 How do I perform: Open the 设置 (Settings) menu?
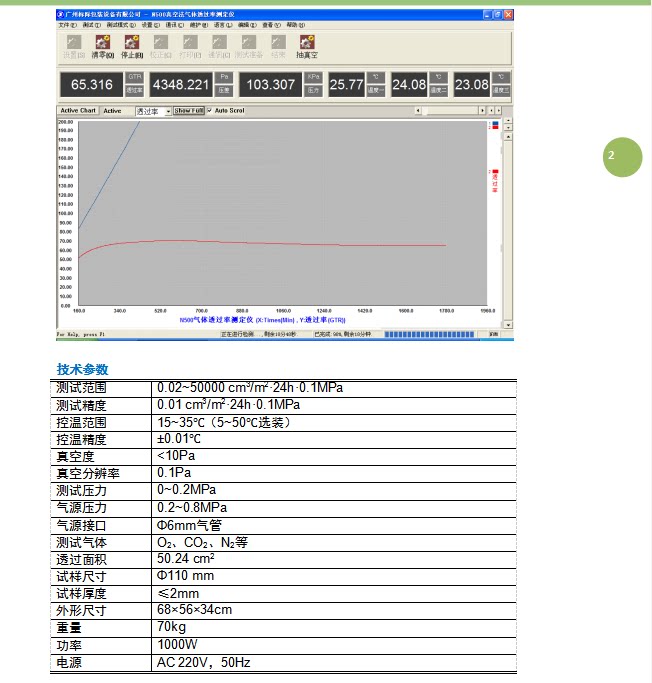pos(151,25)
